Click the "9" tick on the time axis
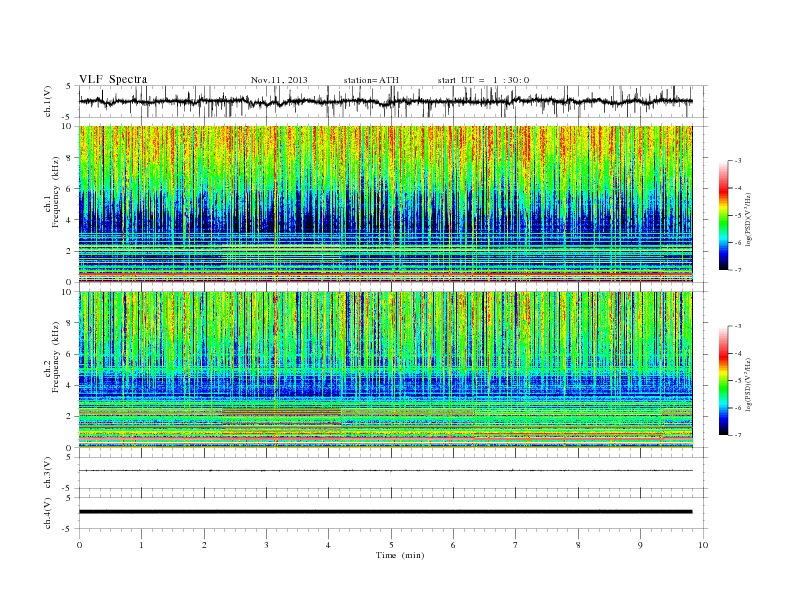The image size is (792, 612). point(640,545)
